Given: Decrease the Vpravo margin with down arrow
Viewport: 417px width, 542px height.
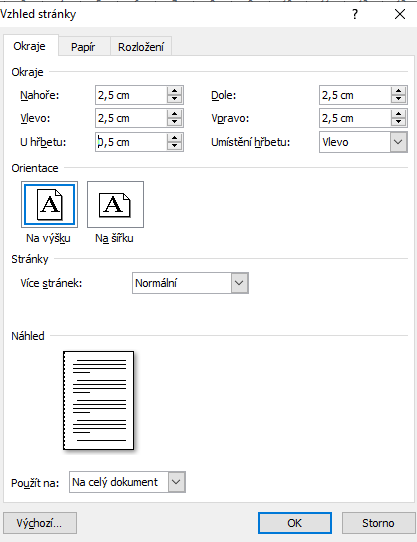Looking at the screenshot, I should pyautogui.click(x=398, y=122).
